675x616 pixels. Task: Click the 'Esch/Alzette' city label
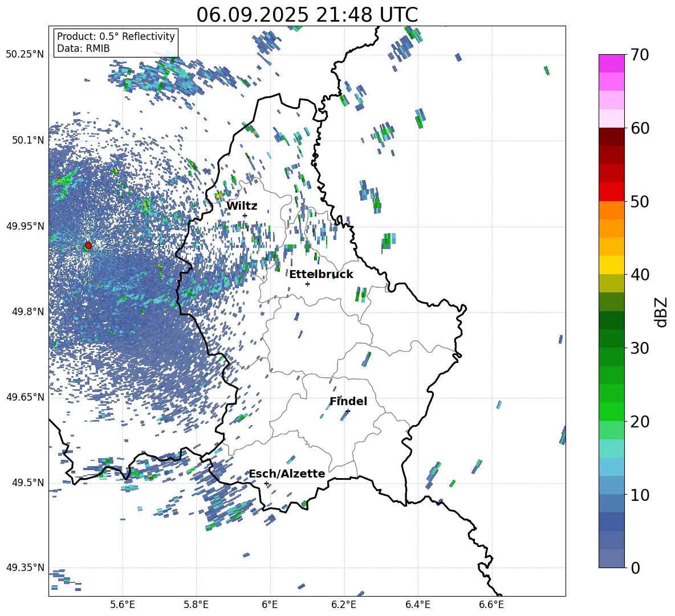point(287,474)
